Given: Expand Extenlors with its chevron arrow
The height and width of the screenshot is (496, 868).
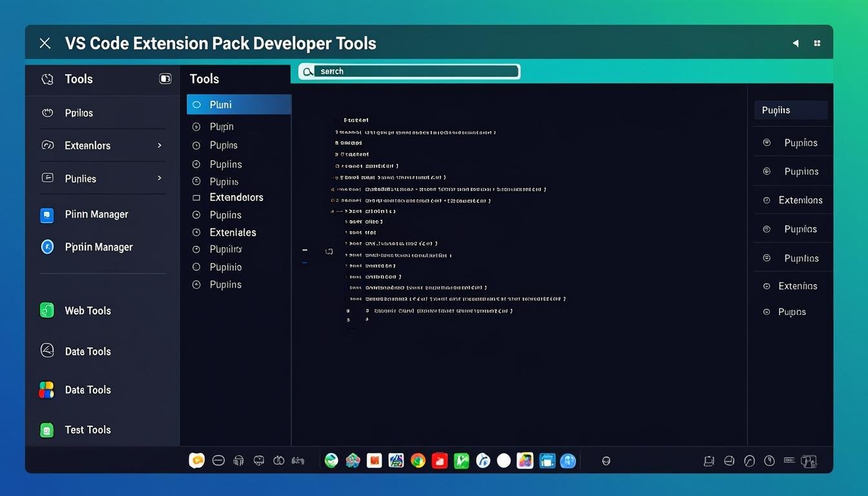Looking at the screenshot, I should pos(160,145).
